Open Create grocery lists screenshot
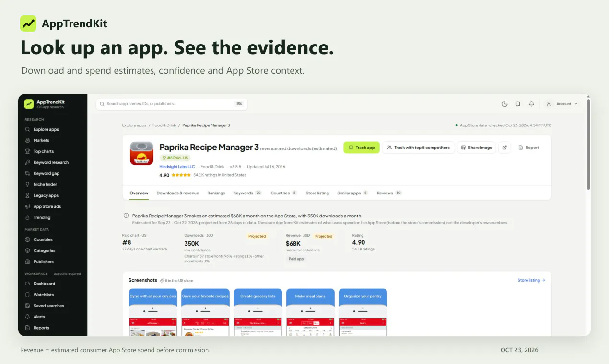 (258, 312)
